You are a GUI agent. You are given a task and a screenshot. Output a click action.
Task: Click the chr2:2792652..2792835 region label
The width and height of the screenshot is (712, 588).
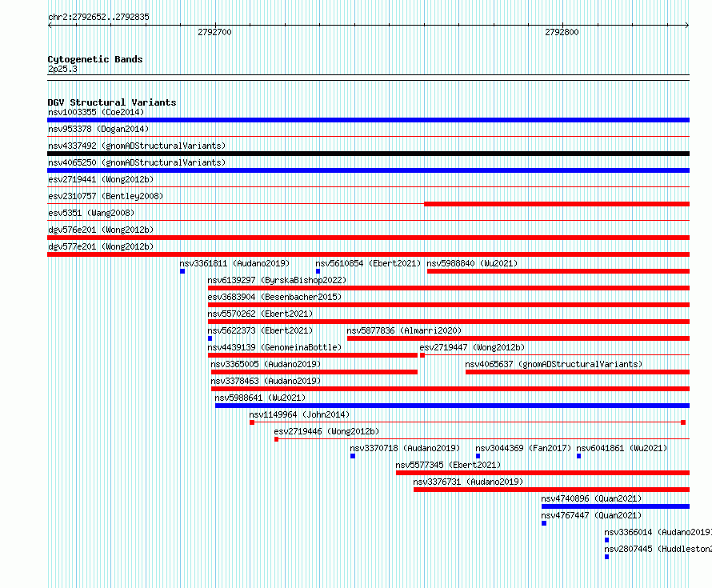(x=98, y=18)
